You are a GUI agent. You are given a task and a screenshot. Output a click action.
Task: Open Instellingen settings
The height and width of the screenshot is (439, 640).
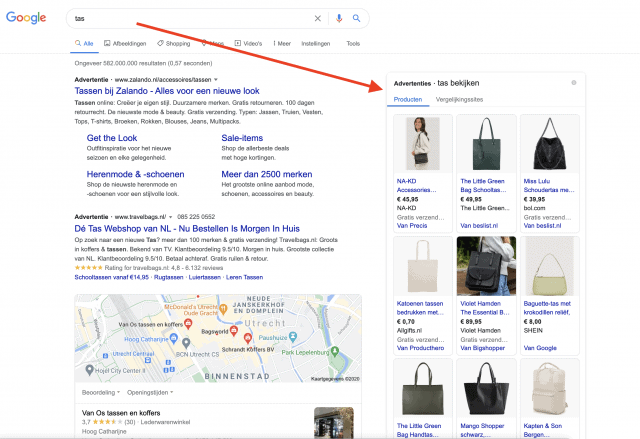[316, 43]
